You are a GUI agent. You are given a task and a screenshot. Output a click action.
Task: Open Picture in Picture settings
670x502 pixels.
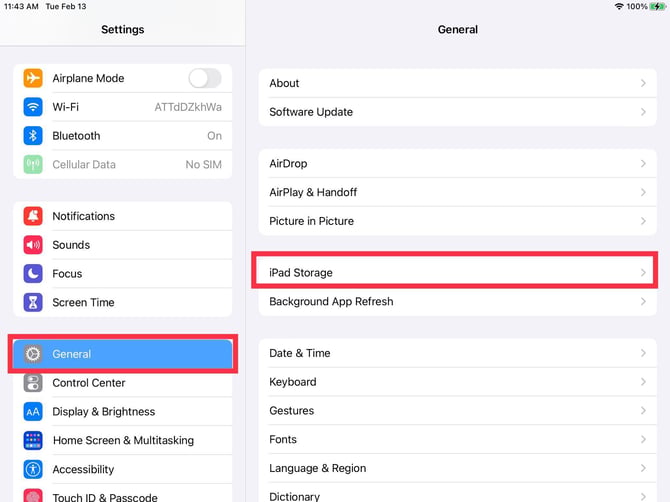458,221
